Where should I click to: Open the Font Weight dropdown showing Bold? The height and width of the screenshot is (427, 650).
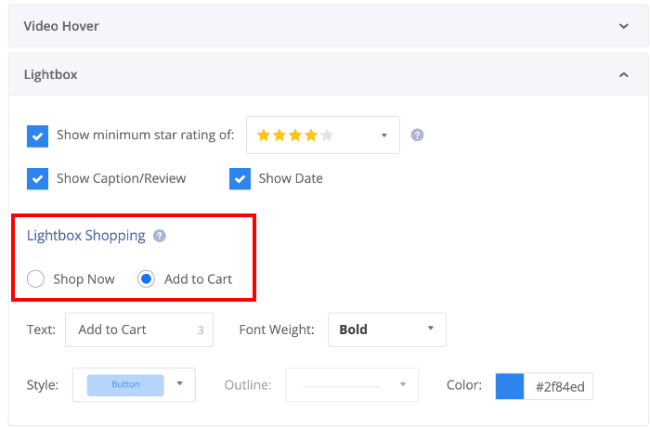click(387, 329)
